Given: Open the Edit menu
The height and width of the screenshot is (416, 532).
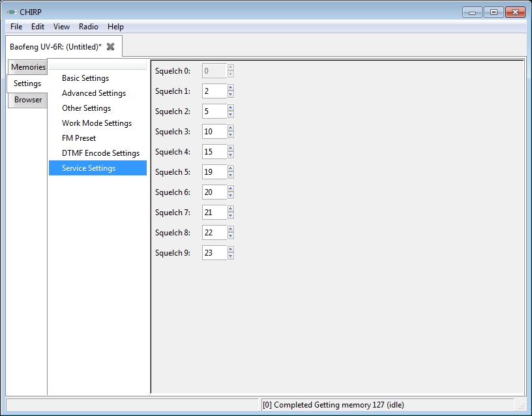Looking at the screenshot, I should pos(38,27).
